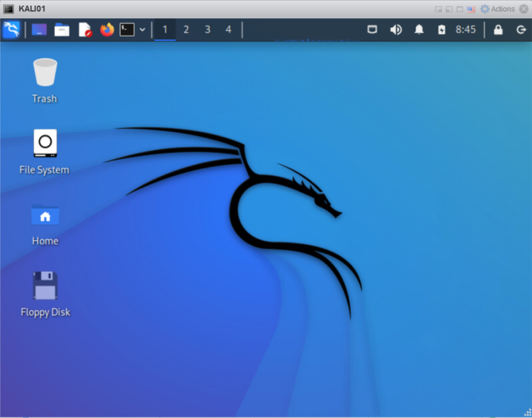Click the log out icon

[521, 30]
